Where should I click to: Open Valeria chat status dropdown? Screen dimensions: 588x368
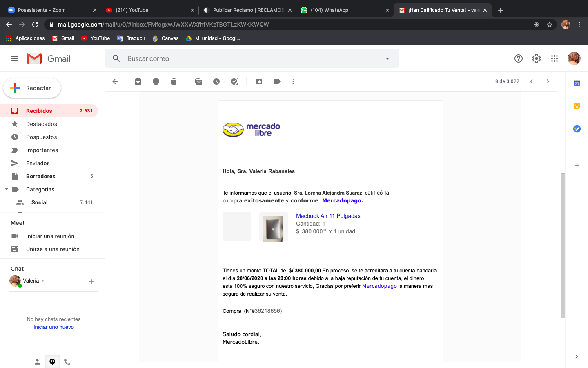43,281
